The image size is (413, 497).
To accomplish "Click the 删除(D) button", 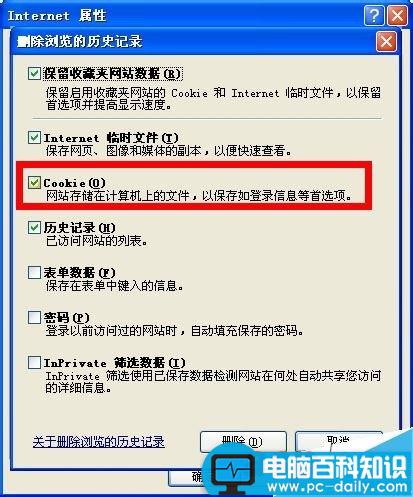I will coord(243,442).
